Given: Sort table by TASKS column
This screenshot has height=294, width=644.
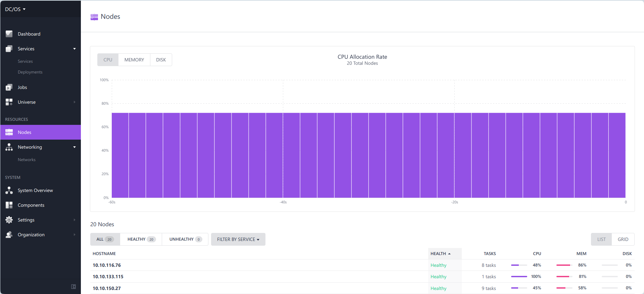Looking at the screenshot, I should (490, 254).
